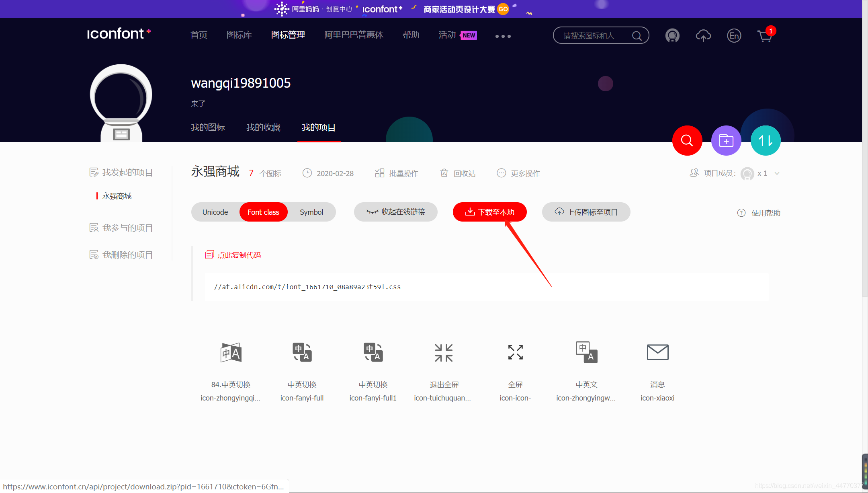This screenshot has height=493, width=868.
Task: Open 图标管理 in navigation
Action: [x=288, y=35]
